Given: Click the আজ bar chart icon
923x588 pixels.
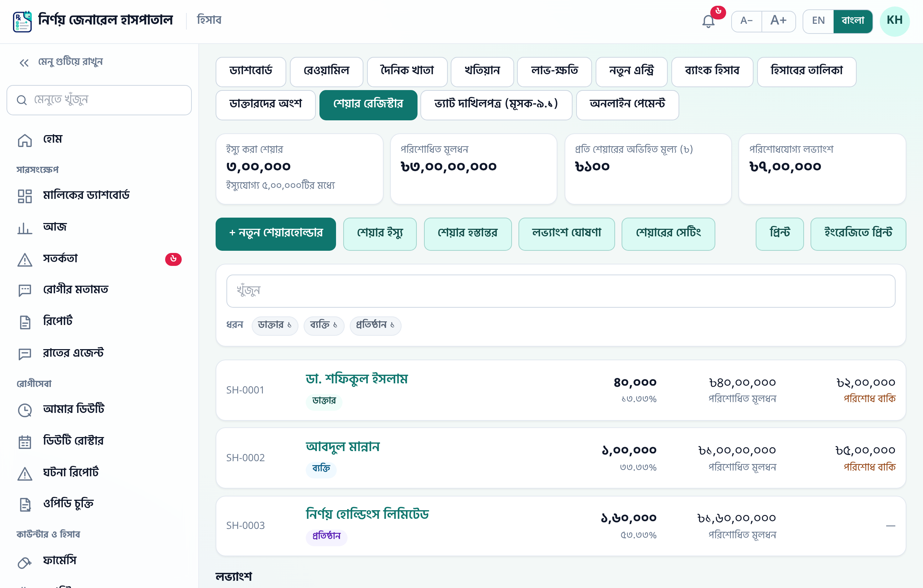Looking at the screenshot, I should (x=25, y=228).
